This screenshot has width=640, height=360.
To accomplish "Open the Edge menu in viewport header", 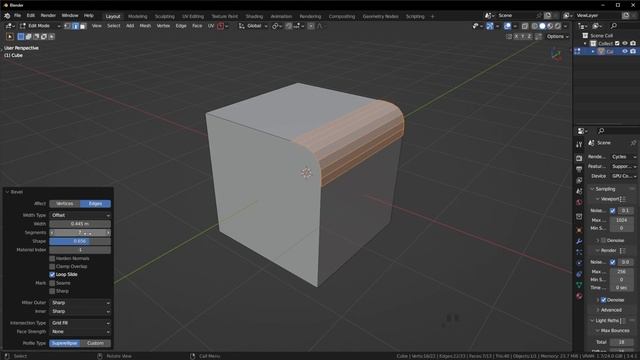I will 181,26.
